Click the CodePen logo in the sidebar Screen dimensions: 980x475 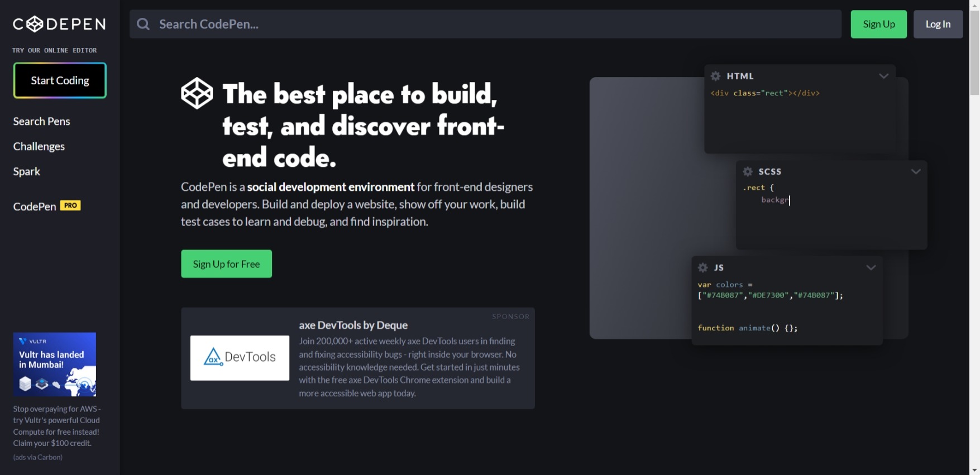point(59,24)
